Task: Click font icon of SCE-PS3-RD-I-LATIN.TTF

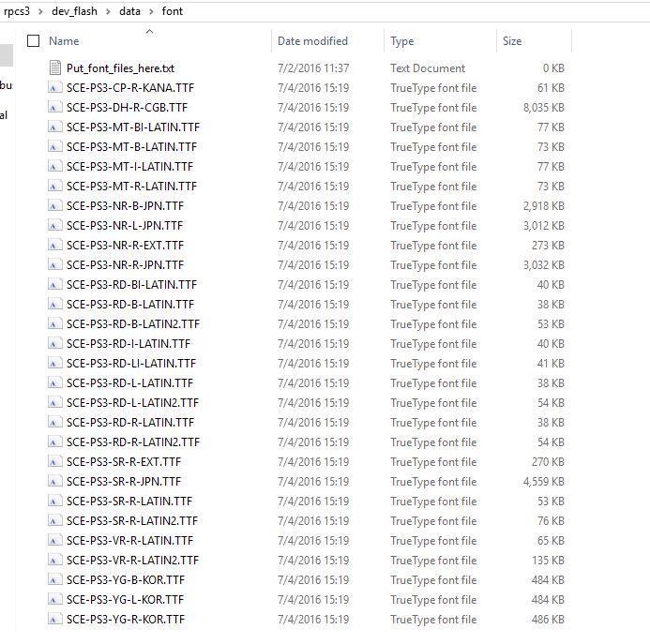Action: (54, 343)
